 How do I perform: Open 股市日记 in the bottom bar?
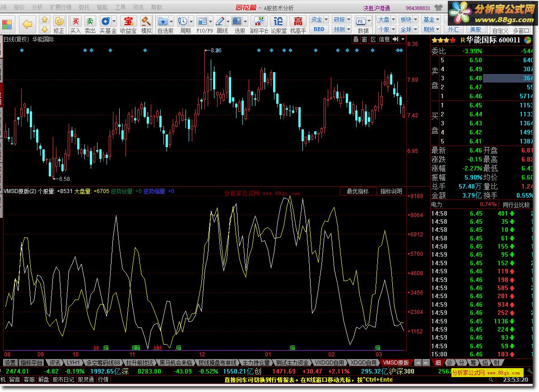click(64, 380)
